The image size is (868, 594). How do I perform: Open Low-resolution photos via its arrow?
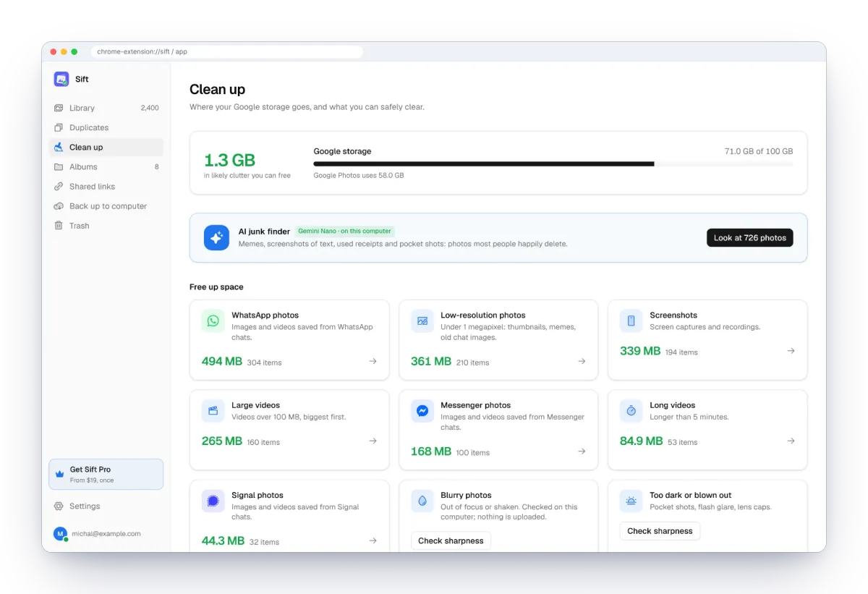tap(582, 361)
